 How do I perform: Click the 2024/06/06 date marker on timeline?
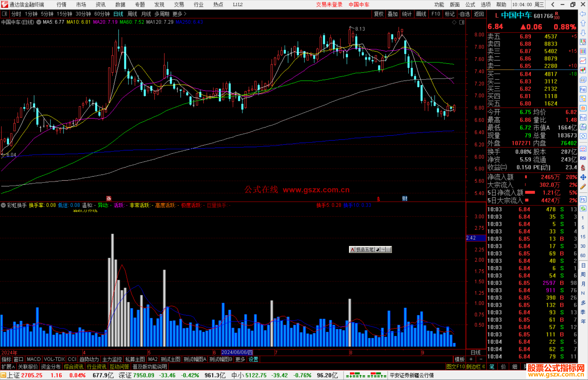pyautogui.click(x=237, y=352)
